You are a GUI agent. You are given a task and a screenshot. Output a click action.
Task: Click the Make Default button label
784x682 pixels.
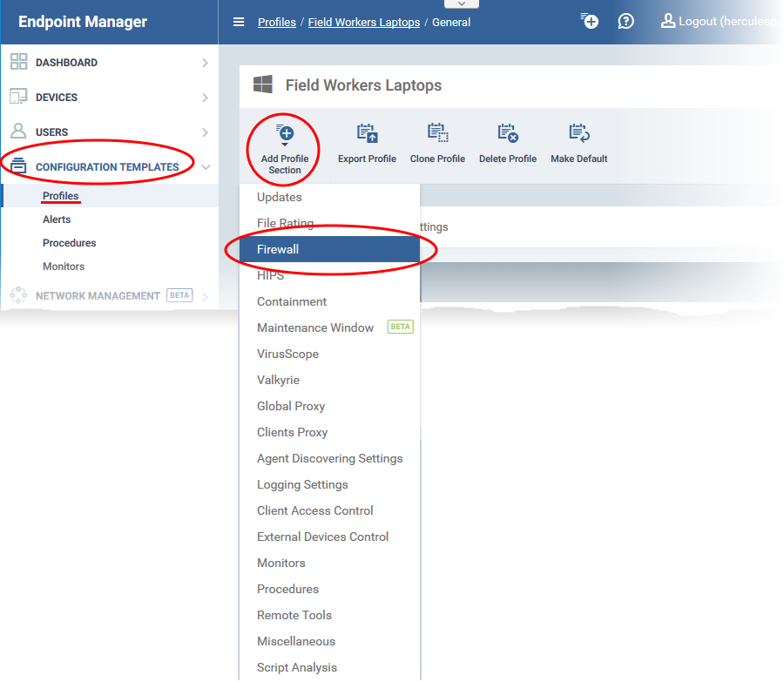[x=579, y=159]
